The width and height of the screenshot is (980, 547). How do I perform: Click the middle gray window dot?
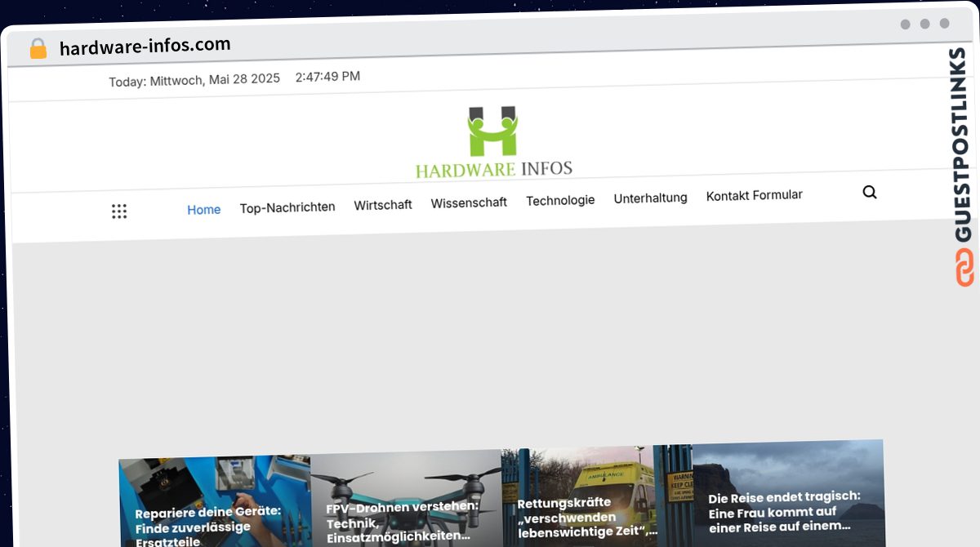click(x=924, y=24)
